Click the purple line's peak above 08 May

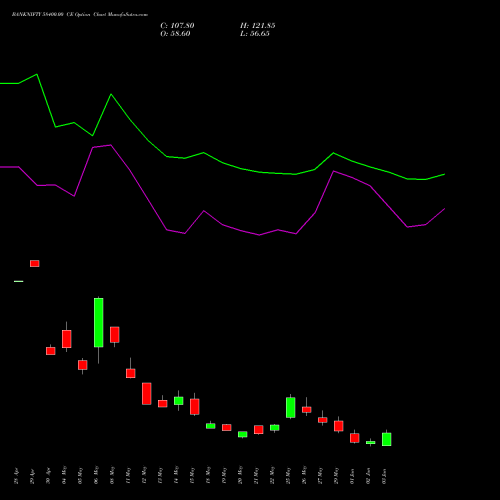pyautogui.click(x=111, y=145)
